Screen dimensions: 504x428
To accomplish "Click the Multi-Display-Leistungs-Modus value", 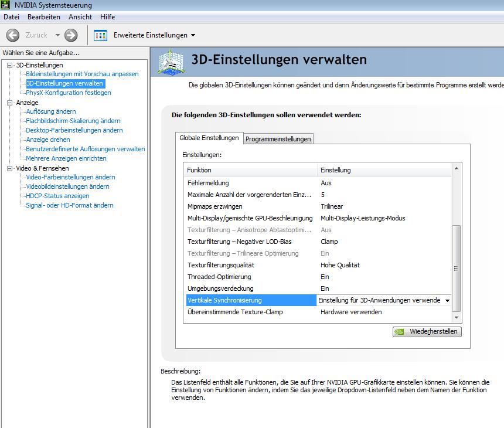I will 363,218.
